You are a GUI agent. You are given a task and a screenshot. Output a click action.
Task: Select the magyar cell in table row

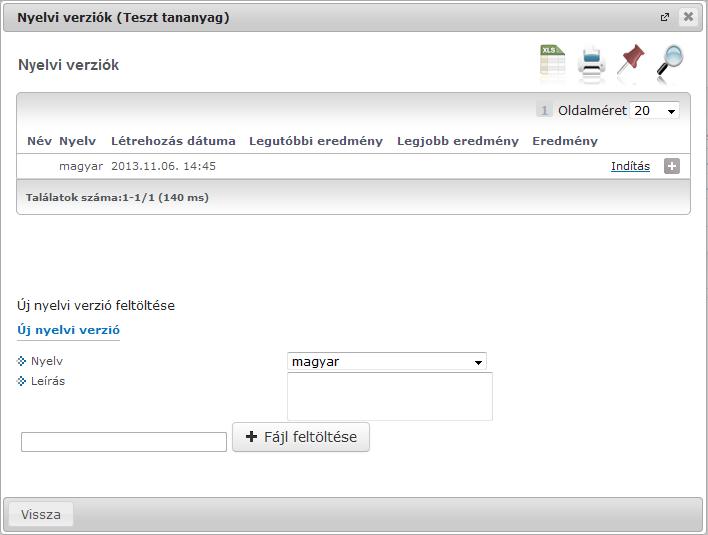[81, 166]
